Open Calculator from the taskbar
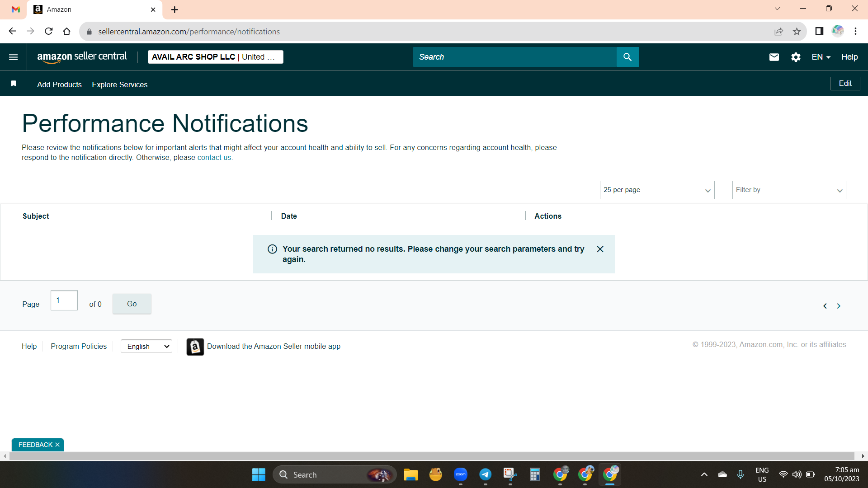This screenshot has height=488, width=868. point(535,475)
